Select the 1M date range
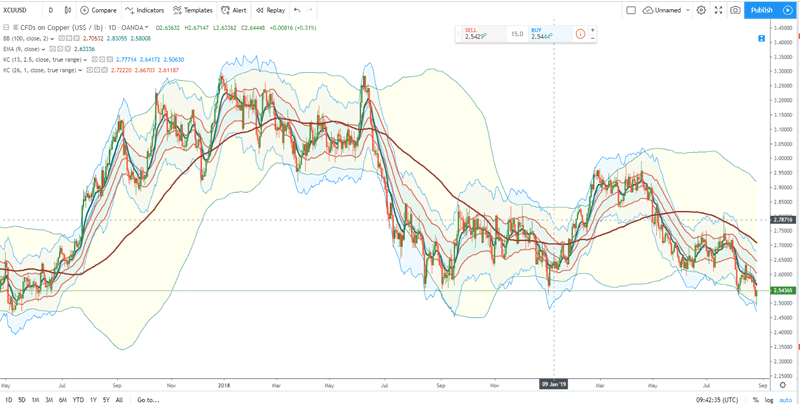This screenshot has width=800, height=404. click(35, 399)
